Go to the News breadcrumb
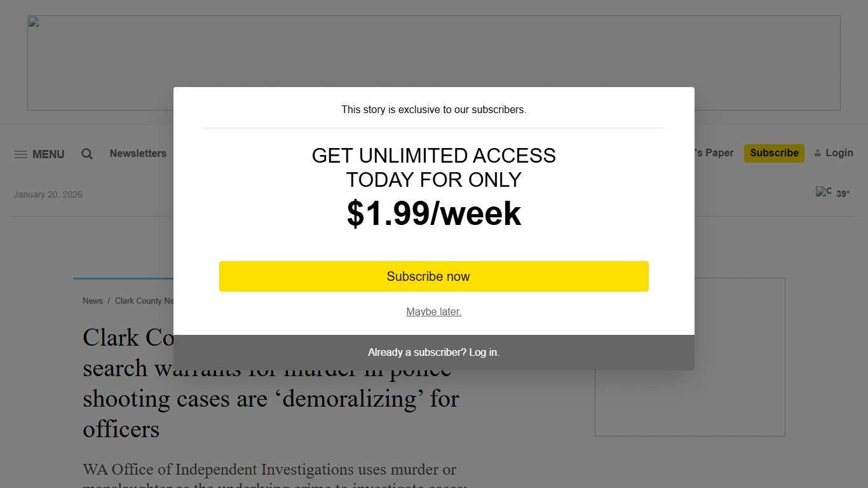Screen dimensions: 868x488 coord(93,301)
